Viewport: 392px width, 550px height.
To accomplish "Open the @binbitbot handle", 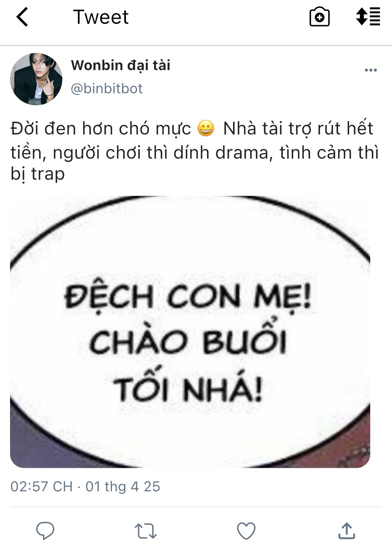I will [107, 89].
